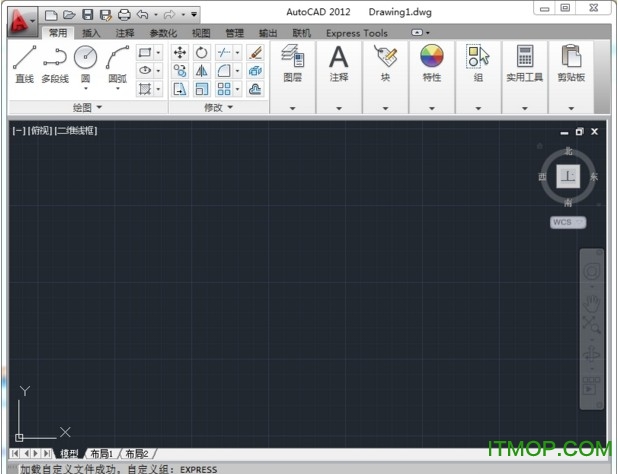Open the WCS coordinate system dropdown
Image resolution: width=618 pixels, height=474 pixels.
pos(567,222)
